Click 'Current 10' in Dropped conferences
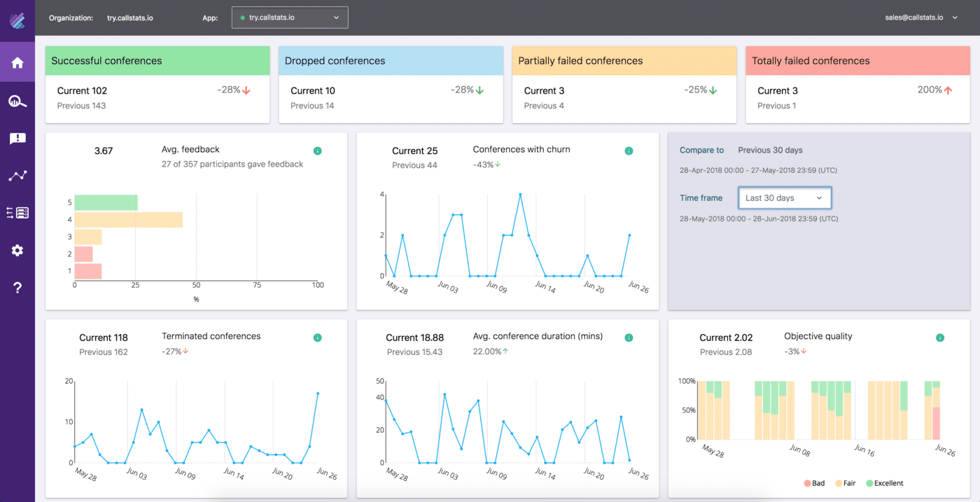980x502 pixels. coord(313,90)
